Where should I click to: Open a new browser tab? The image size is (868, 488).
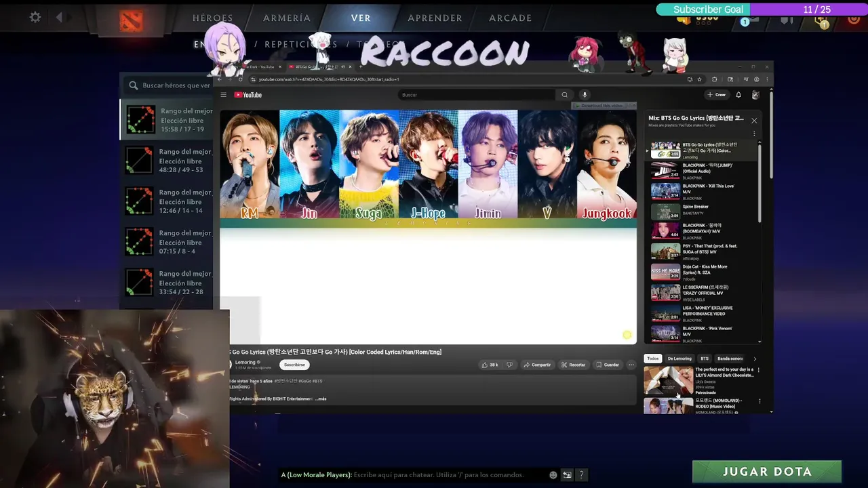point(361,66)
